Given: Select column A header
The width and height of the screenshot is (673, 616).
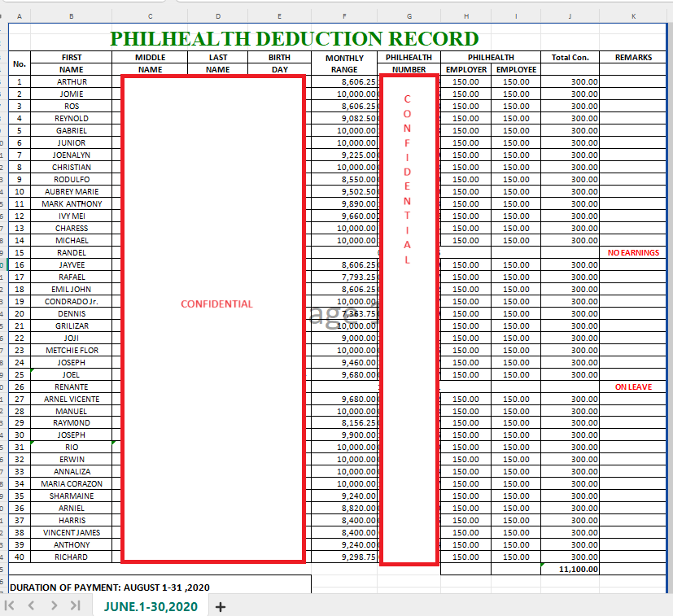Looking at the screenshot, I should click(20, 16).
